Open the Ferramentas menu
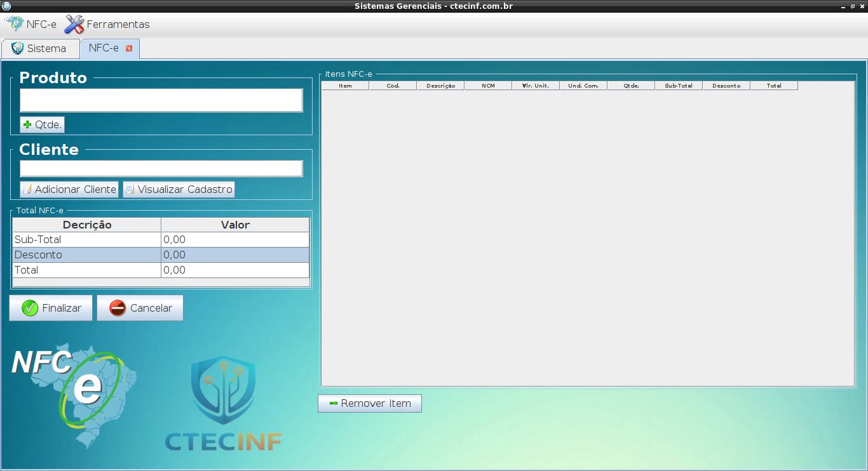The width and height of the screenshot is (868, 471). point(107,25)
